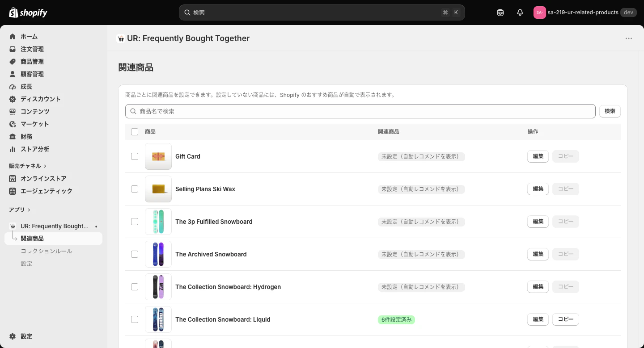The image size is (644, 348).
Task: Open the notifications bell
Action: click(520, 13)
